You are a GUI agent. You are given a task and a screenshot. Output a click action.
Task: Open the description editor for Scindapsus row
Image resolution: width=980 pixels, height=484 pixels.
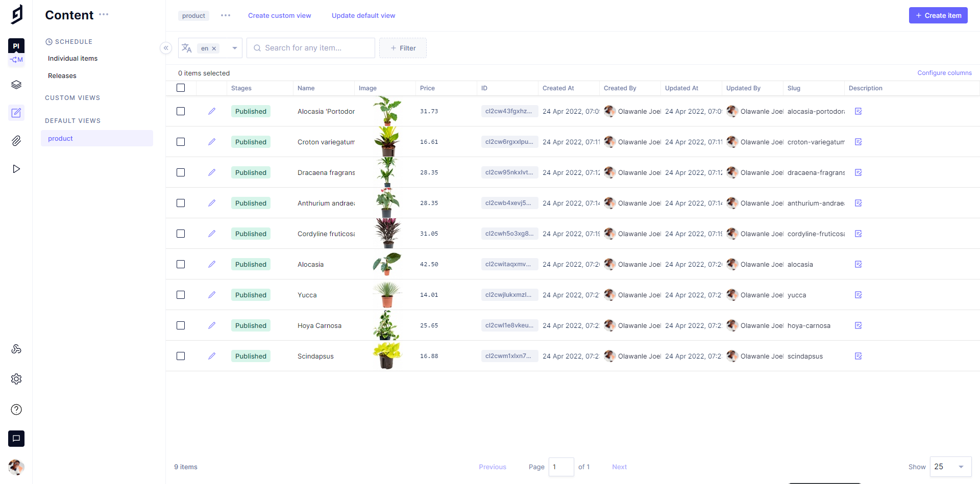[858, 356]
